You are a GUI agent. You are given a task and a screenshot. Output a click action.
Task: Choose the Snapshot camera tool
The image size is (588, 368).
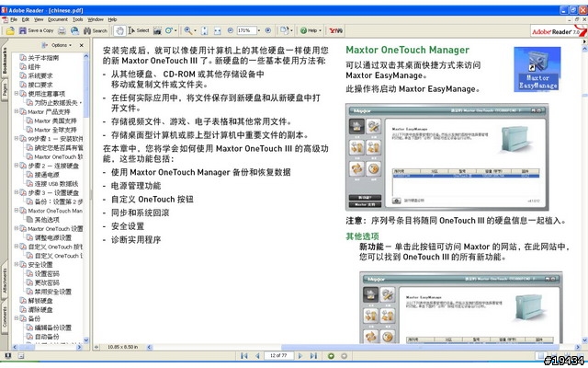157,30
